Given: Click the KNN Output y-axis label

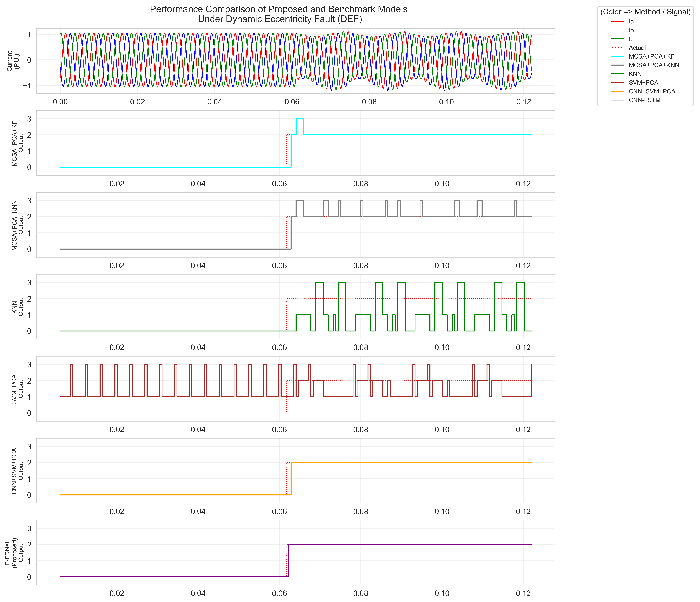Looking at the screenshot, I should click(x=18, y=307).
